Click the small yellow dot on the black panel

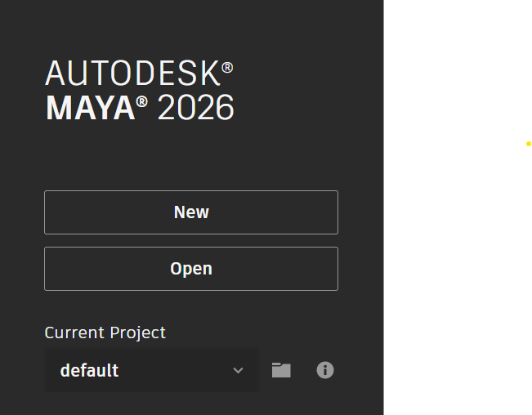tap(529, 144)
